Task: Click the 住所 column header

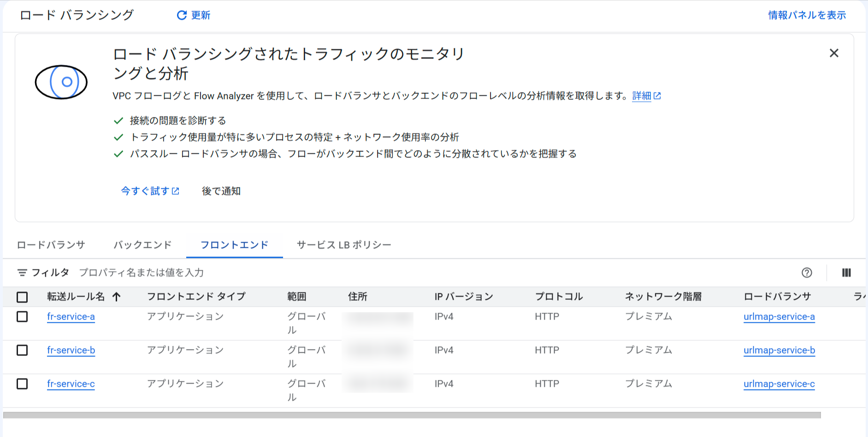Action: [358, 297]
